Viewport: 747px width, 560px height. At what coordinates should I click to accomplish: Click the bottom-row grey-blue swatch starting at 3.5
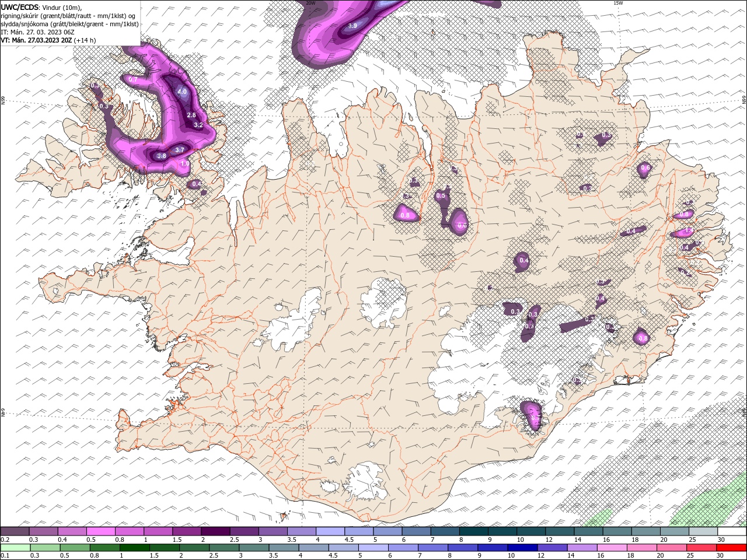tap(284, 548)
